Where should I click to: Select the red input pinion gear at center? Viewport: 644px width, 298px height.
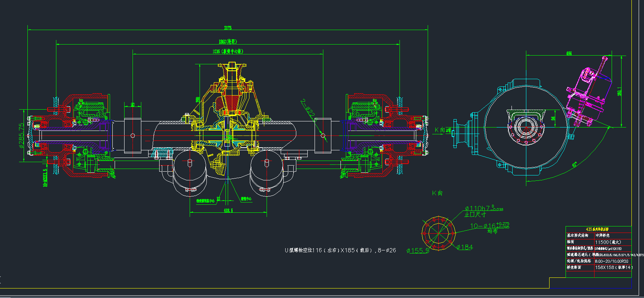(x=232, y=102)
